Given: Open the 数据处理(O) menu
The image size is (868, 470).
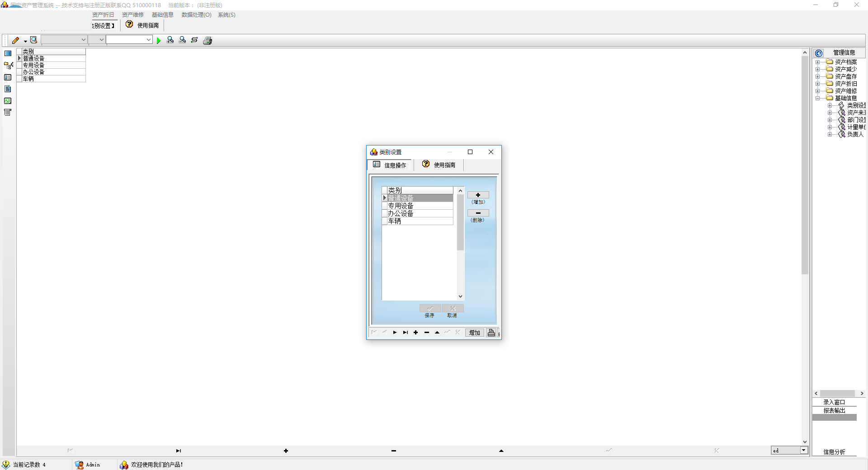Looking at the screenshot, I should click(196, 15).
